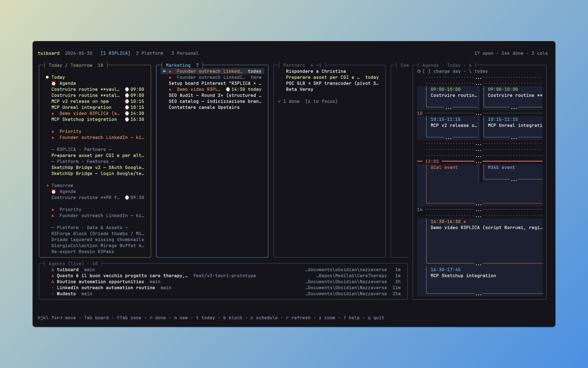Click the alarm clock icon beside Today's Agenda
588x368 pixels.
54,83
